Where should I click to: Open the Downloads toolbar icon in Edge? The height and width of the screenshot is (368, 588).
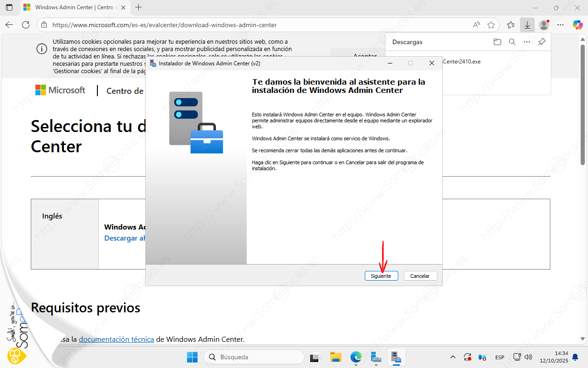(x=527, y=25)
